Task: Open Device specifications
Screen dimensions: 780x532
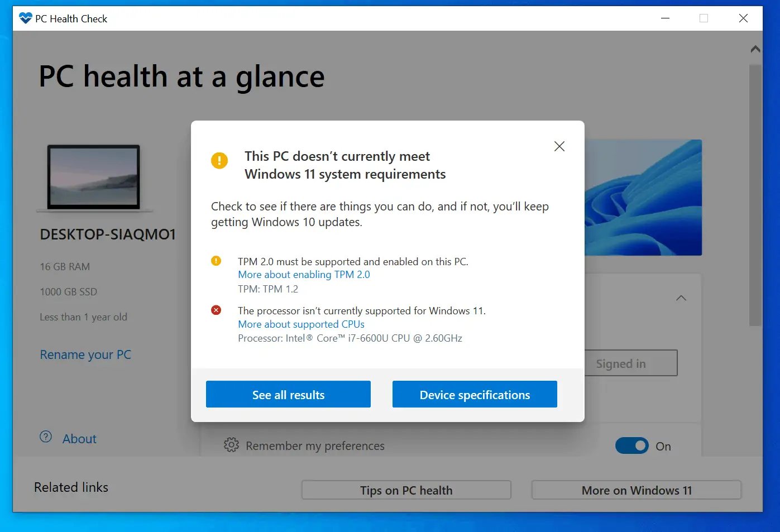Action: click(x=475, y=394)
